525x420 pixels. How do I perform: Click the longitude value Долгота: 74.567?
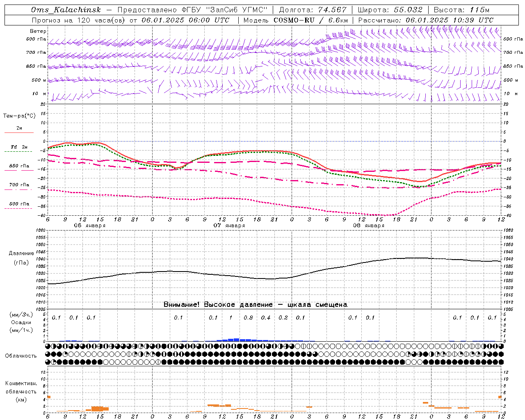[313, 10]
